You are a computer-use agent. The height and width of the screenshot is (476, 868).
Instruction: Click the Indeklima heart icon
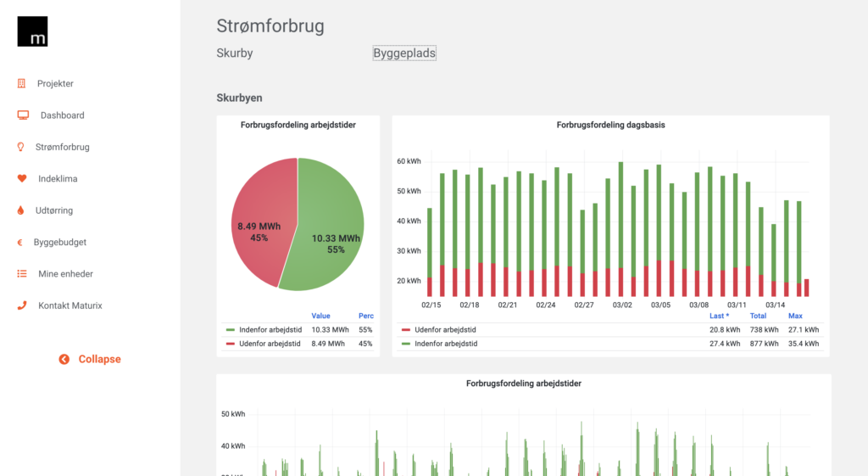[21, 178]
